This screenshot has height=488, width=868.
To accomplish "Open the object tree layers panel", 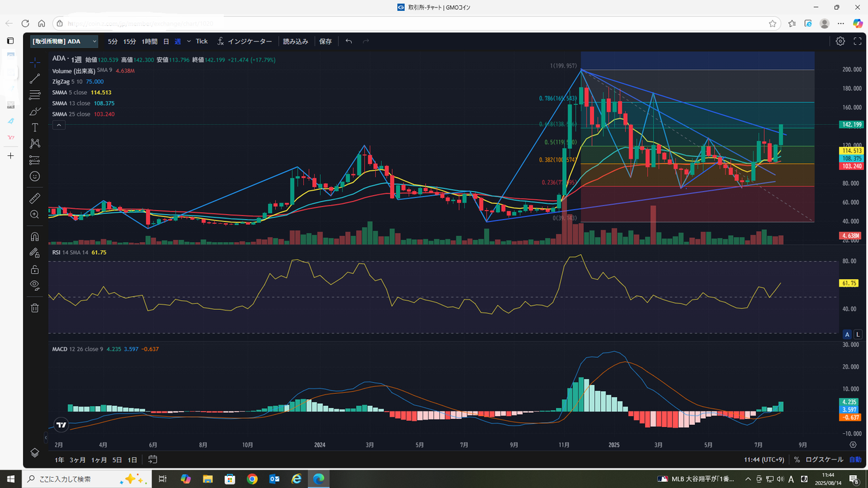I will coord(35,453).
